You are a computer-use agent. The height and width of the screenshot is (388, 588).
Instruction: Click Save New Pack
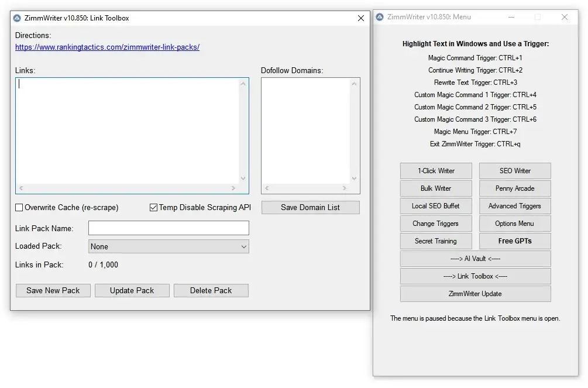tap(53, 290)
